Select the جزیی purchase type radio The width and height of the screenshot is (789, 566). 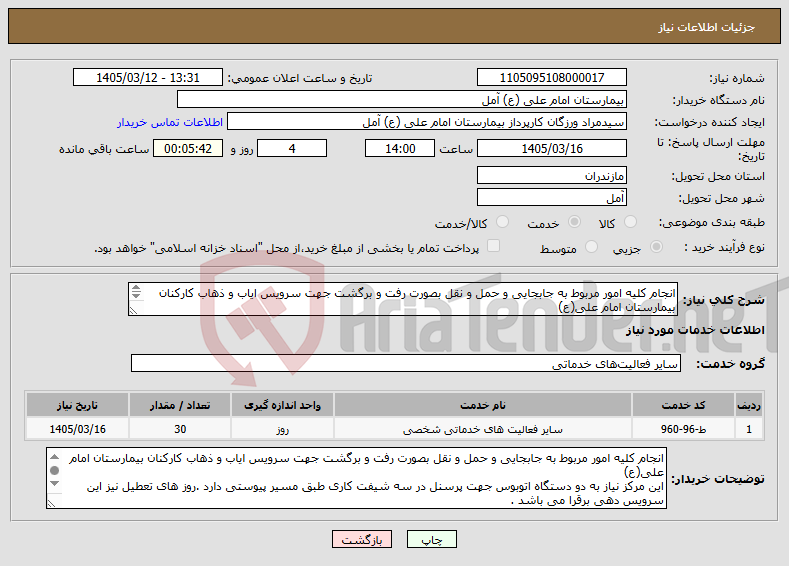pos(656,247)
